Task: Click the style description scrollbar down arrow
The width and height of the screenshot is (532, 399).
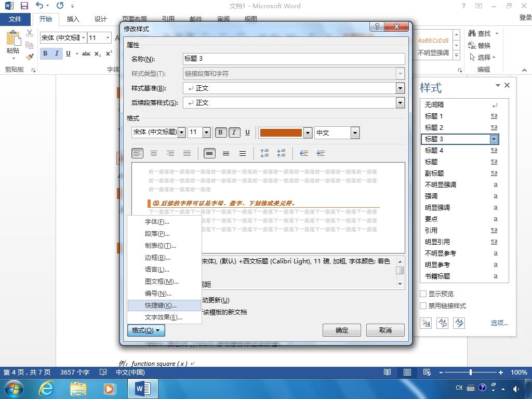Action: point(401,284)
